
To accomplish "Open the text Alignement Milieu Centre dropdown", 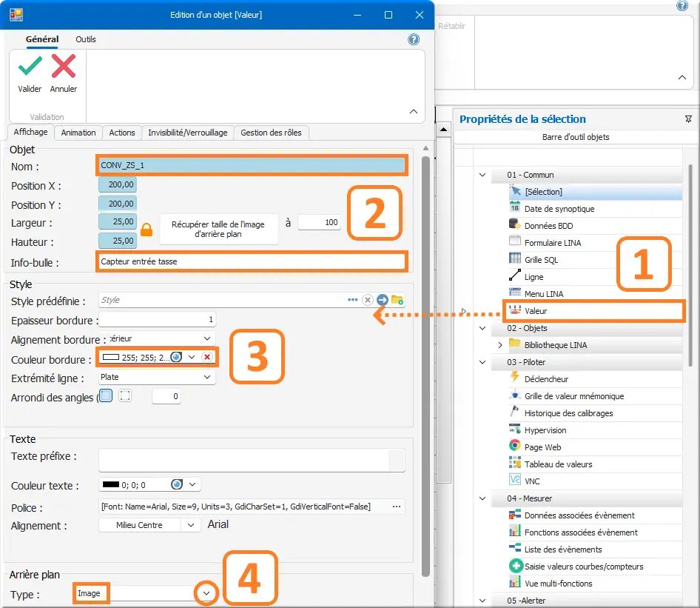I will [x=191, y=525].
